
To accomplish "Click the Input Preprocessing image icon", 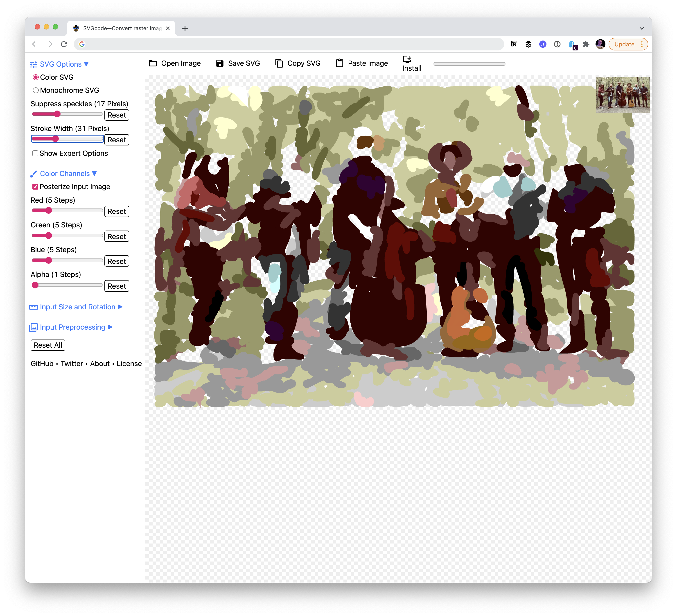I will point(34,328).
